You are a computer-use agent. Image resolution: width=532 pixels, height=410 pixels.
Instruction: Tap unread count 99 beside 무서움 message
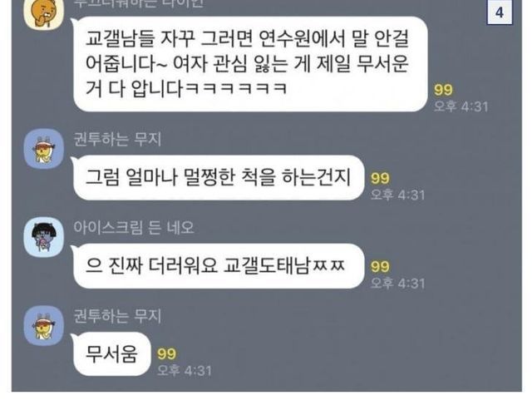[x=166, y=354]
